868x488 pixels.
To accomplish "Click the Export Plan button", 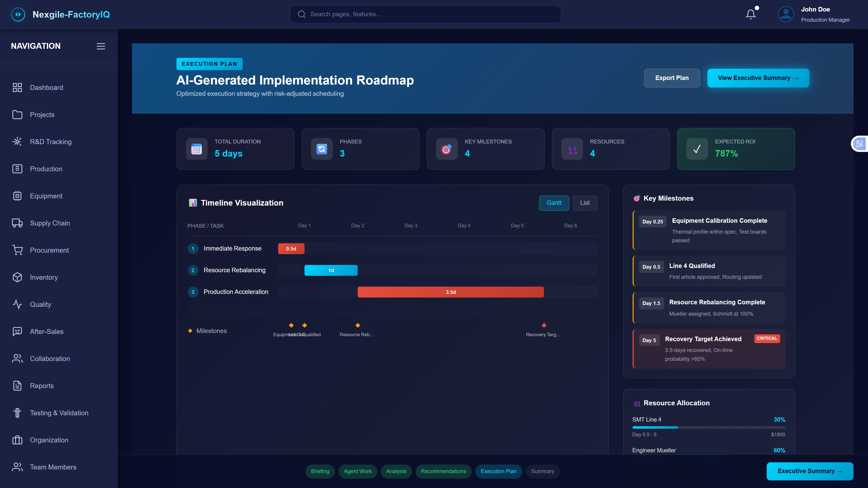I will tap(672, 78).
